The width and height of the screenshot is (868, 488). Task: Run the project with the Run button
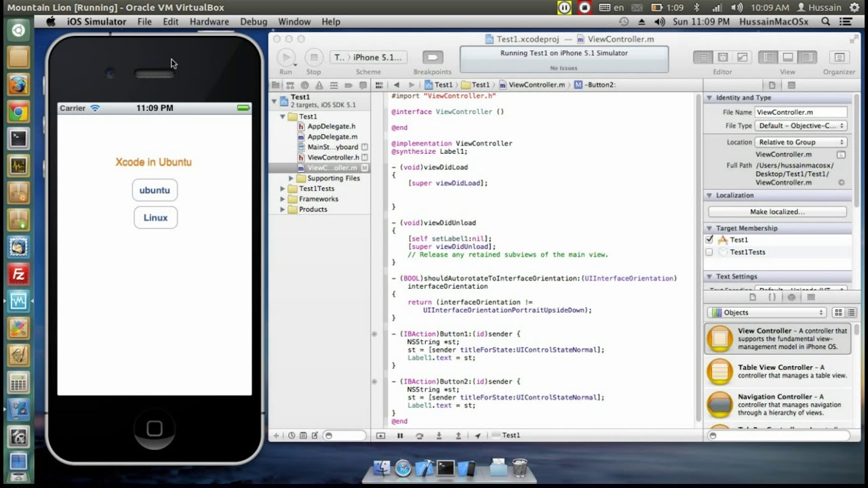coord(286,58)
